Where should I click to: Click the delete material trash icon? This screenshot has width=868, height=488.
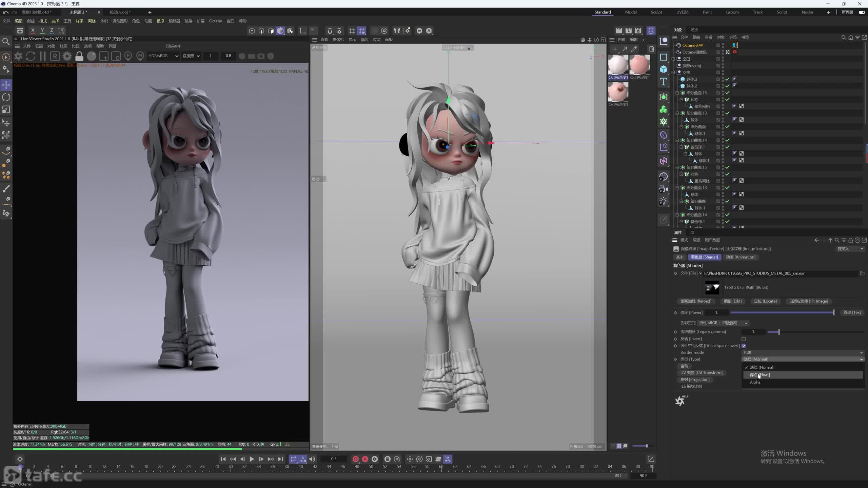click(x=651, y=49)
